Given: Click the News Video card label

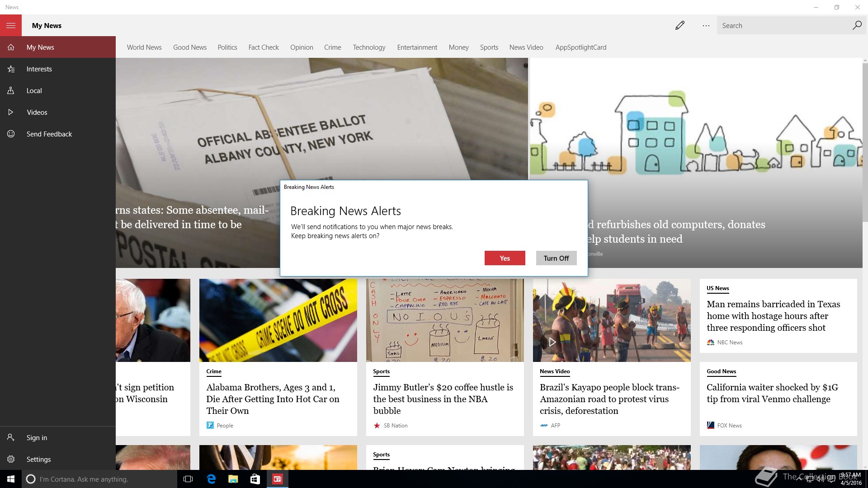Looking at the screenshot, I should pyautogui.click(x=555, y=371).
